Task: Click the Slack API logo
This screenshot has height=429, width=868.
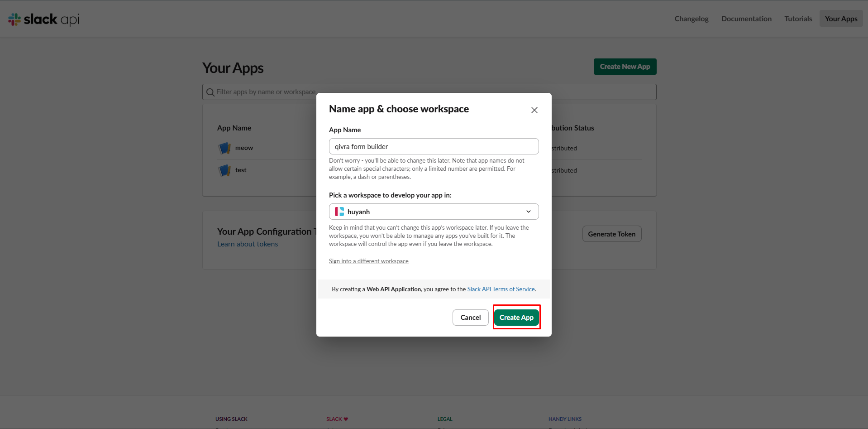Action: (x=44, y=19)
